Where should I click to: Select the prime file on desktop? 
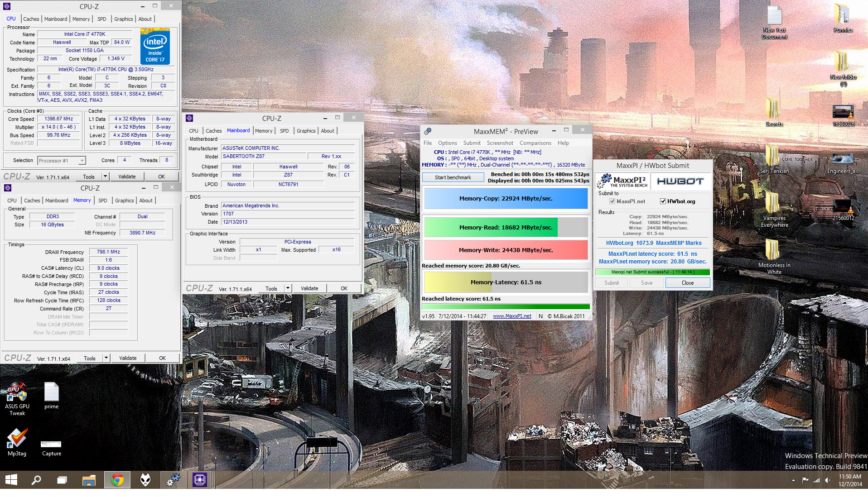(51, 396)
